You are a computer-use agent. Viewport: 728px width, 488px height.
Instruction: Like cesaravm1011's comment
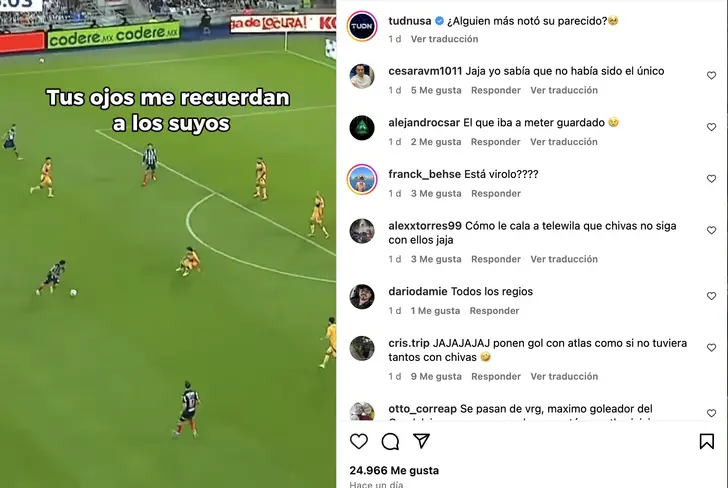pos(711,75)
